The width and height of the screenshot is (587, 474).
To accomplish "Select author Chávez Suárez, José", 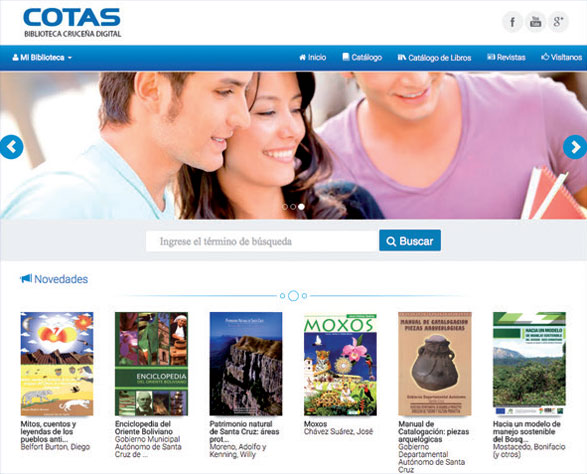I will [338, 432].
